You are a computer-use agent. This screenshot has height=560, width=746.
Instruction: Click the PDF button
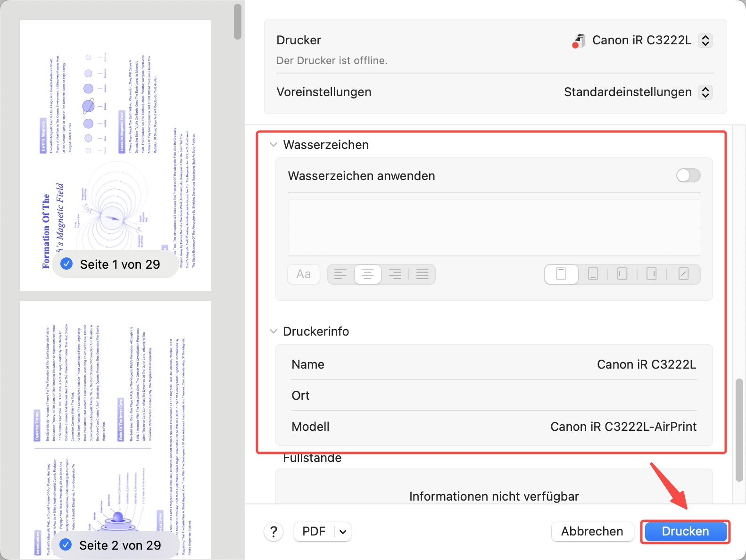point(314,532)
